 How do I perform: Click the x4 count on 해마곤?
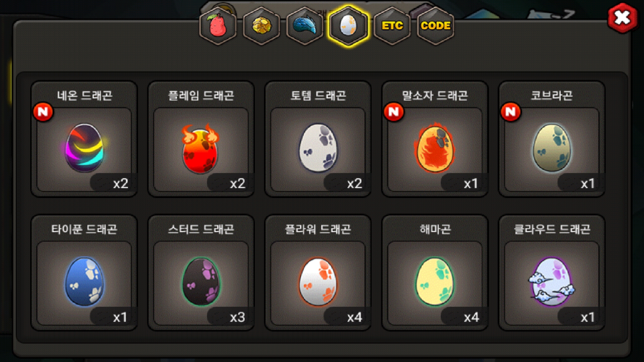(x=471, y=317)
